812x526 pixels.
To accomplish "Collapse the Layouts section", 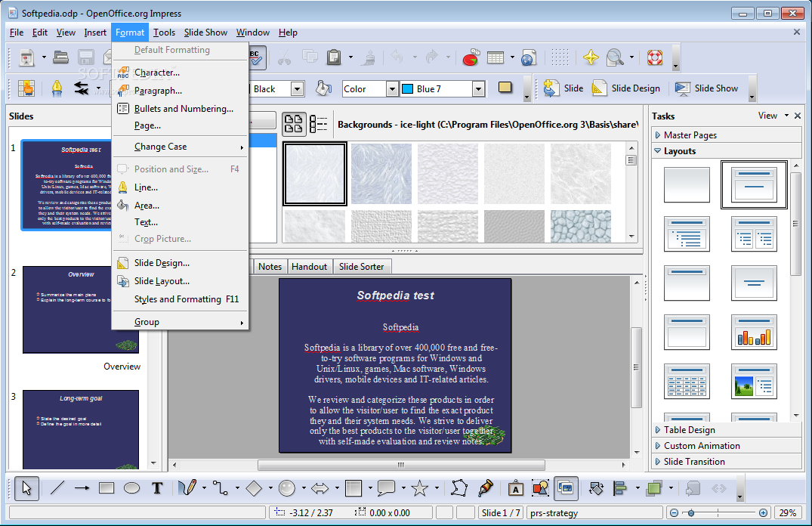I will pos(727,151).
